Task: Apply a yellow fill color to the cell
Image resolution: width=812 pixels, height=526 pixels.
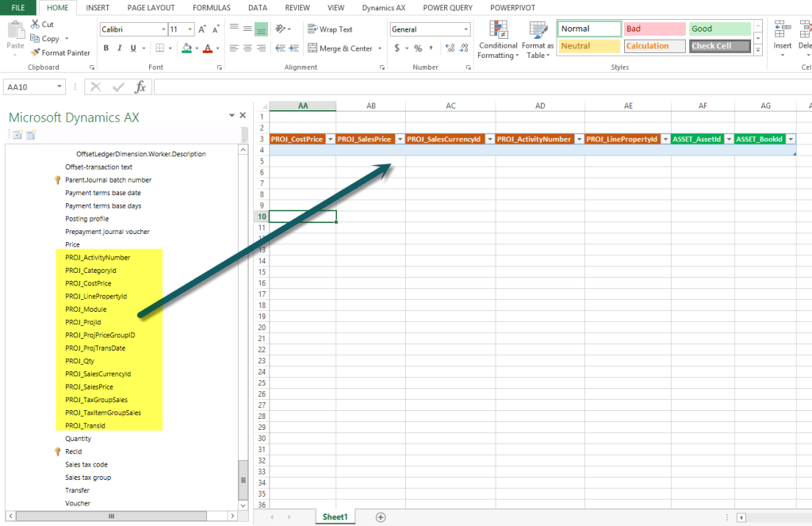Action: [x=187, y=48]
